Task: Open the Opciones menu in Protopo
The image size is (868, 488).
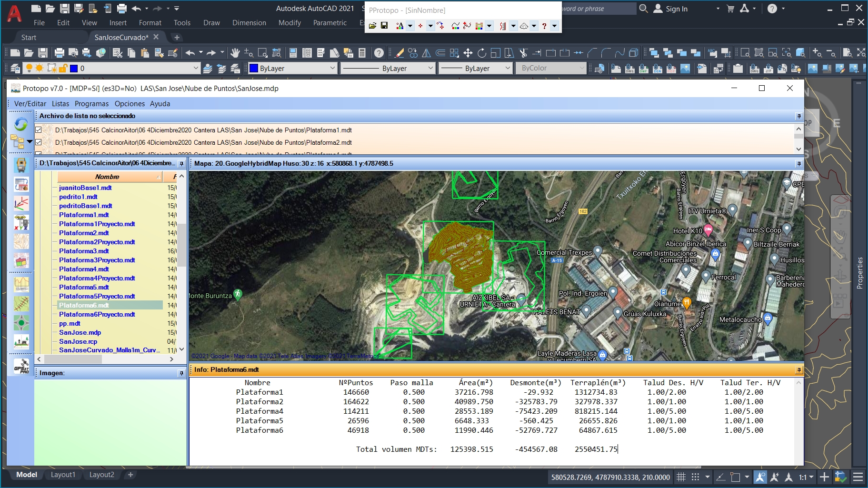Action: 130,103
